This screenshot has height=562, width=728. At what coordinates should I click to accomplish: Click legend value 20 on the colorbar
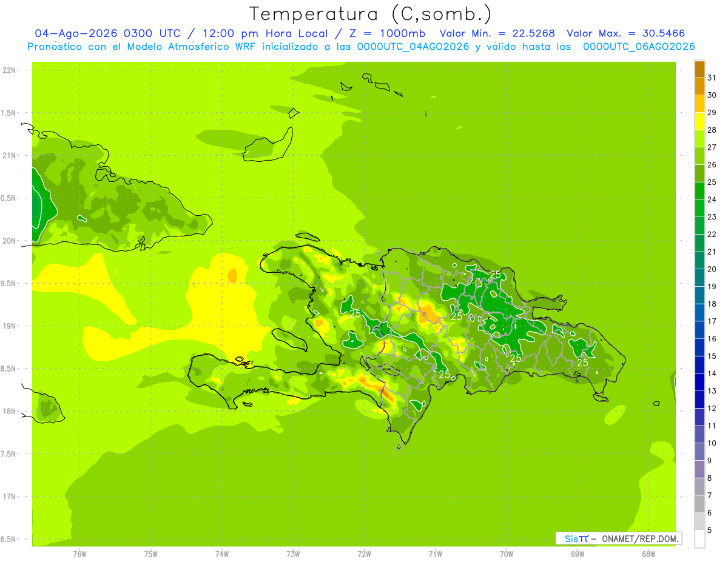[712, 269]
